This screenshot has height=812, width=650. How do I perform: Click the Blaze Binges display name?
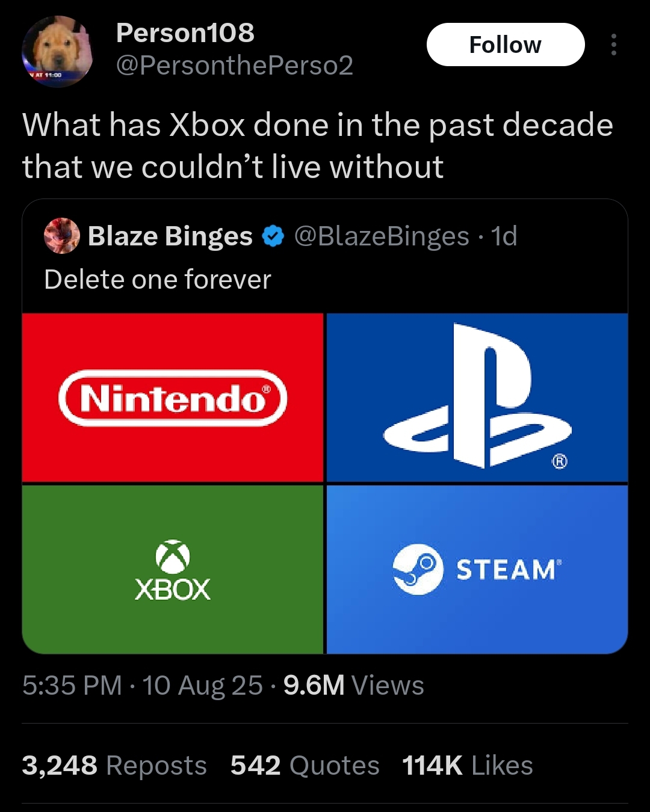point(170,236)
